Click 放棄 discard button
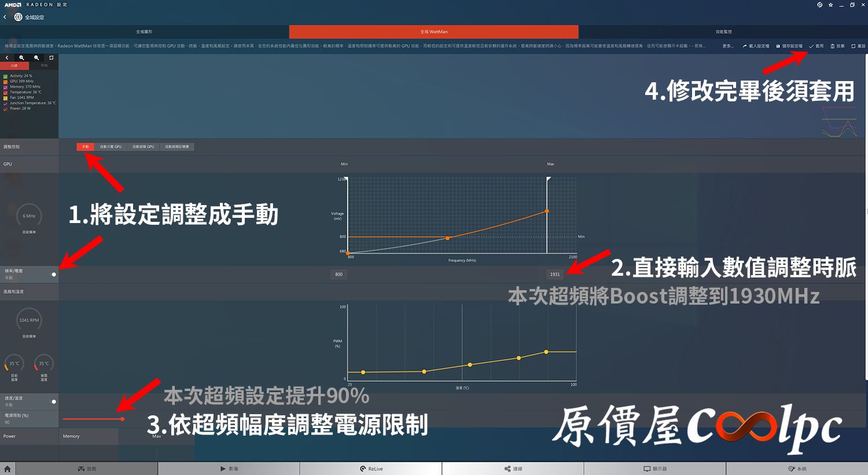 (x=837, y=46)
